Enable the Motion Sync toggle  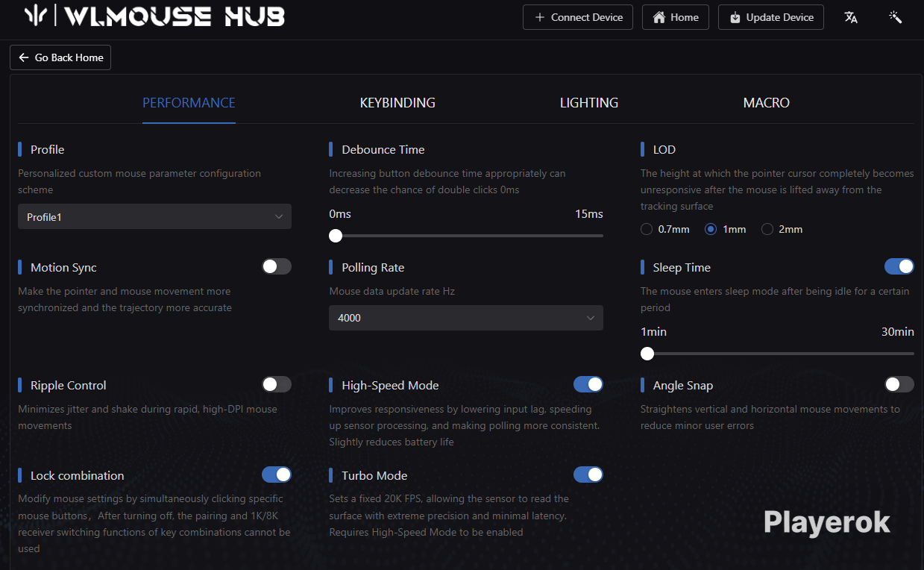[276, 266]
